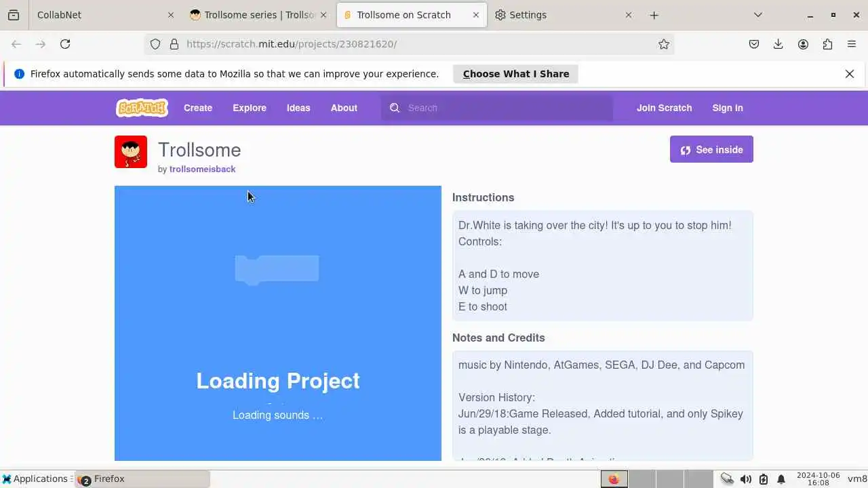This screenshot has height=488, width=868.
Task: Click the 'W to jump' instruction text
Action: [x=483, y=290]
